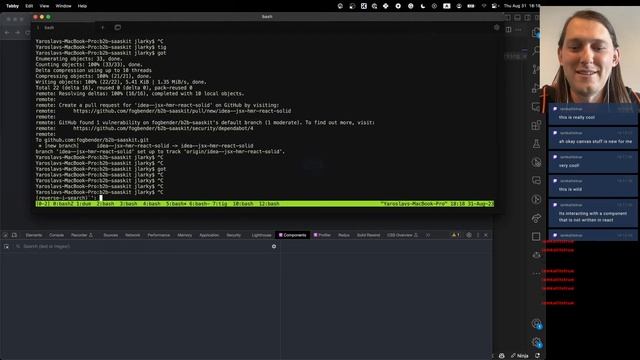Image resolution: width=640 pixels, height=360 pixels.
Task: Open the Manage gear in VS Code activity bar
Action: click(x=537, y=342)
